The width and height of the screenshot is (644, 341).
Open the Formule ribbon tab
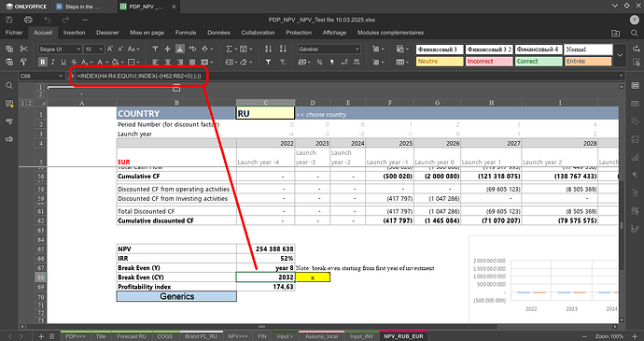[186, 33]
